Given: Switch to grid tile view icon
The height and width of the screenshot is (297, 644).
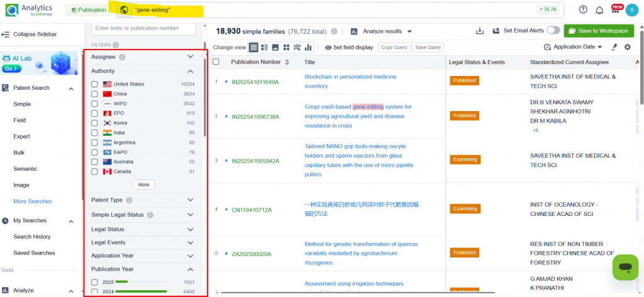Looking at the screenshot, I should click(x=286, y=48).
